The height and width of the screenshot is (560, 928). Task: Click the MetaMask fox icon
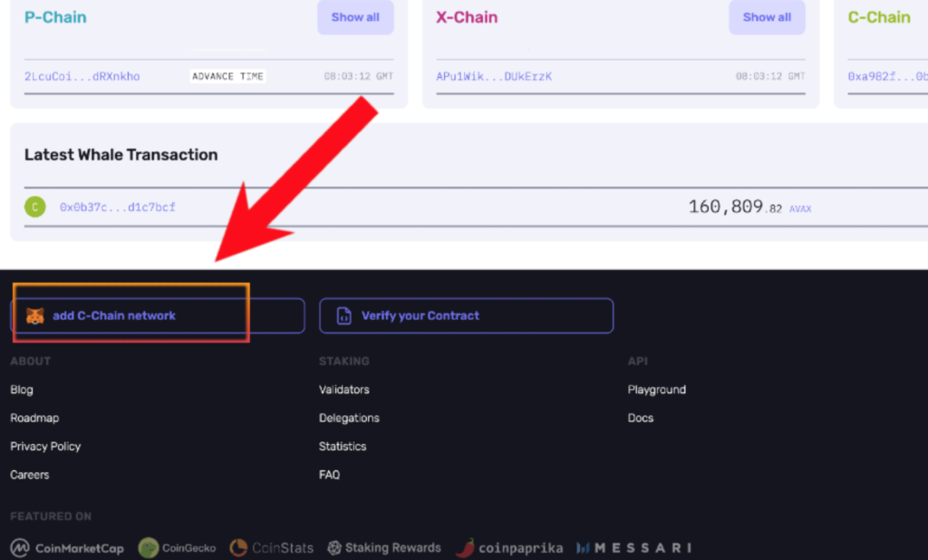[x=35, y=316]
